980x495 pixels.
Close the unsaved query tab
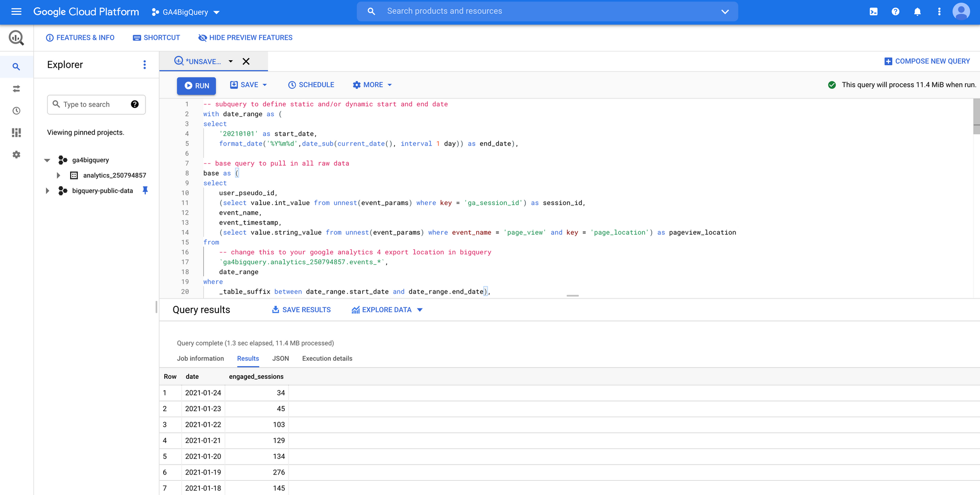[246, 61]
